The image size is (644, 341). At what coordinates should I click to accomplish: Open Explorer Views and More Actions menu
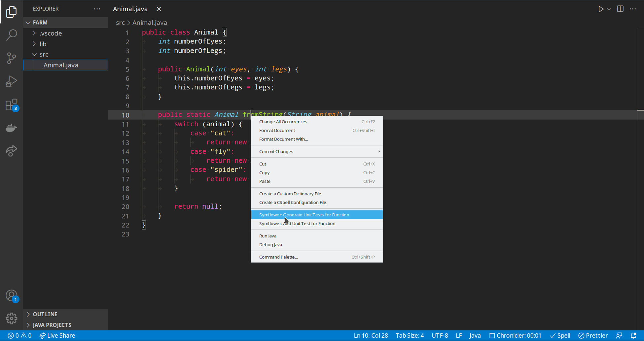click(97, 9)
